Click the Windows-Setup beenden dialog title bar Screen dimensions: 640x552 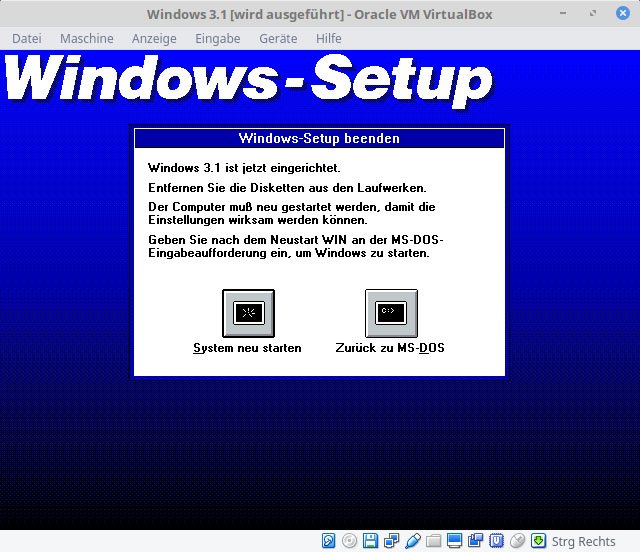pyautogui.click(x=319, y=138)
